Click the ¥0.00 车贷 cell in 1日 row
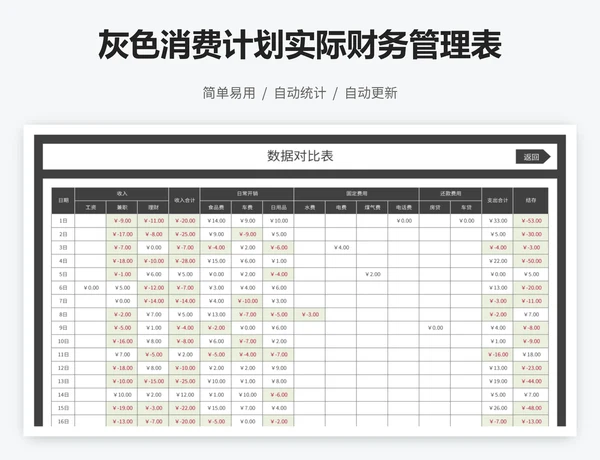This screenshot has height=460, width=600. [x=466, y=221]
